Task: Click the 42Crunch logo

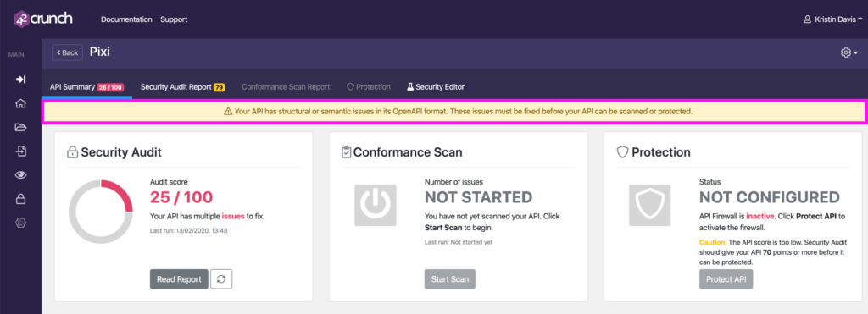Action: pyautogui.click(x=42, y=19)
